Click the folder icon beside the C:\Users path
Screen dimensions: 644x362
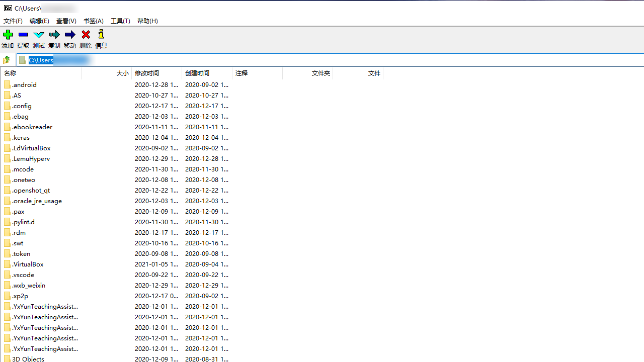coord(22,60)
